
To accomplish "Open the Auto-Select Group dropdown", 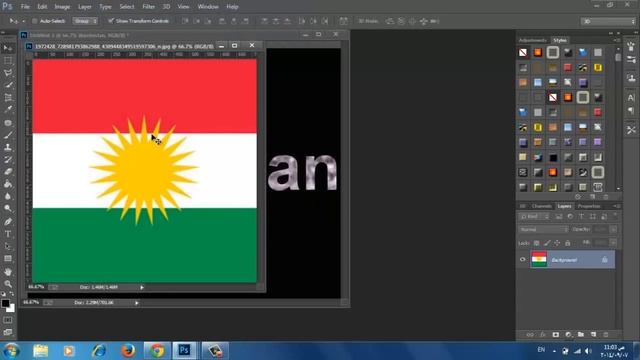I will pyautogui.click(x=85, y=21).
